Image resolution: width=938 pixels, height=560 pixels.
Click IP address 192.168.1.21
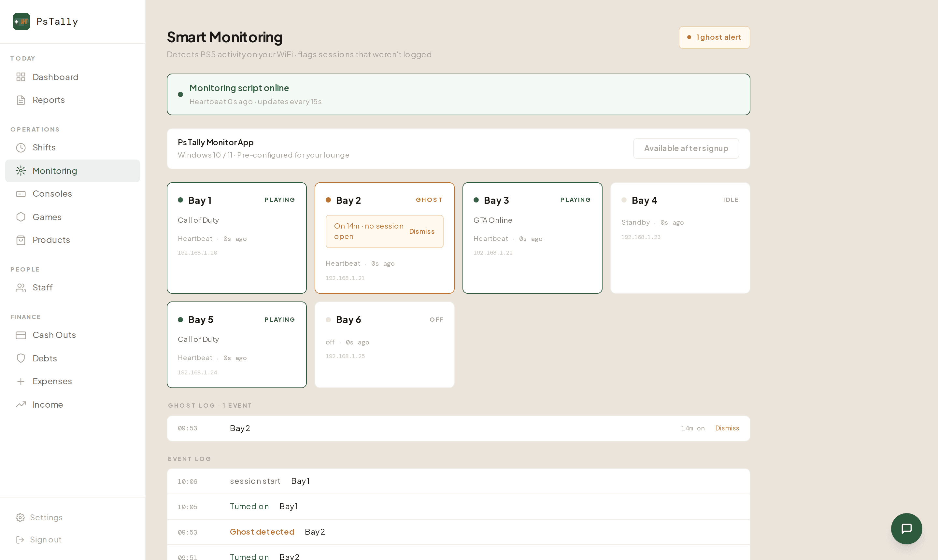(345, 278)
